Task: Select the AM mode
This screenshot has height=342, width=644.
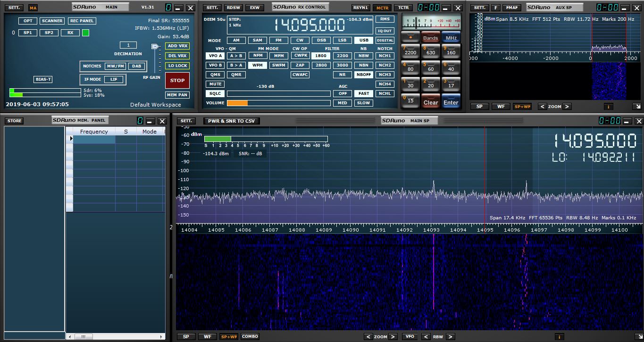Action: tap(236, 41)
